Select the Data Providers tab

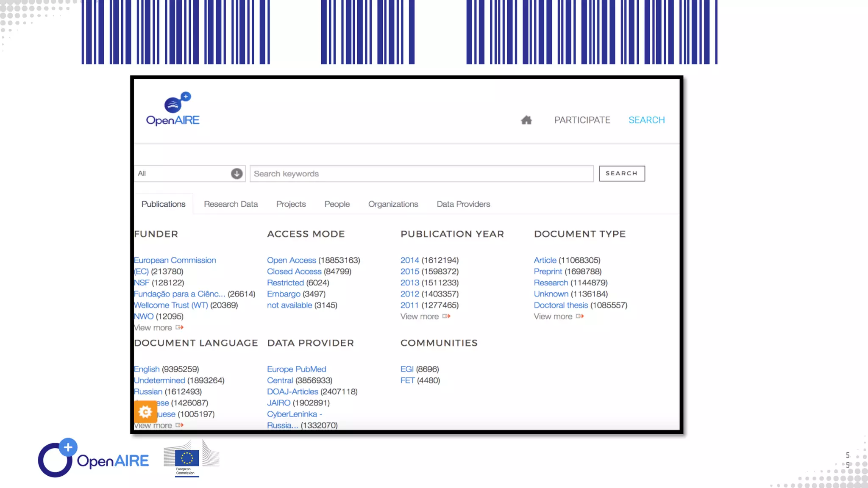coord(463,204)
